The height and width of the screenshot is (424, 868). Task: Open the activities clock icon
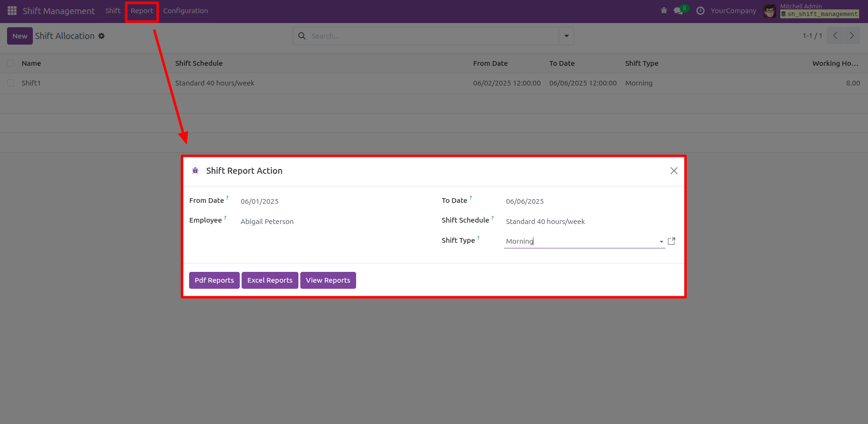(700, 11)
